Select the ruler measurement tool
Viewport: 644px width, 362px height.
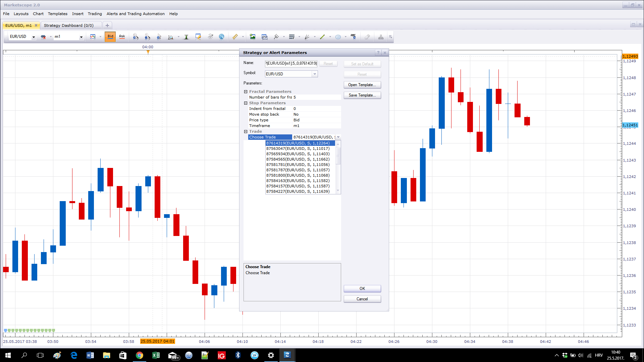(235, 37)
